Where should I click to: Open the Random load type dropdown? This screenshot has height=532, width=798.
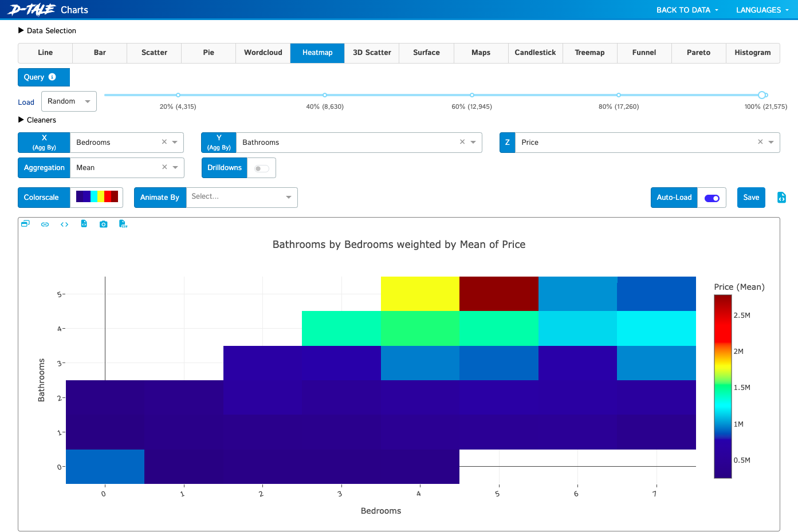coord(69,101)
